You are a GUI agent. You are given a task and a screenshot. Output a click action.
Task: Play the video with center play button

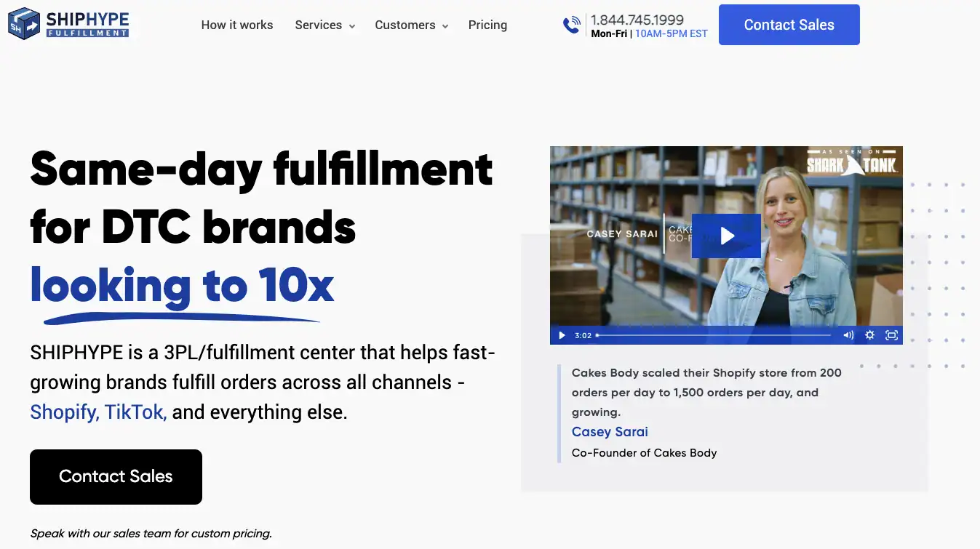[x=726, y=236]
